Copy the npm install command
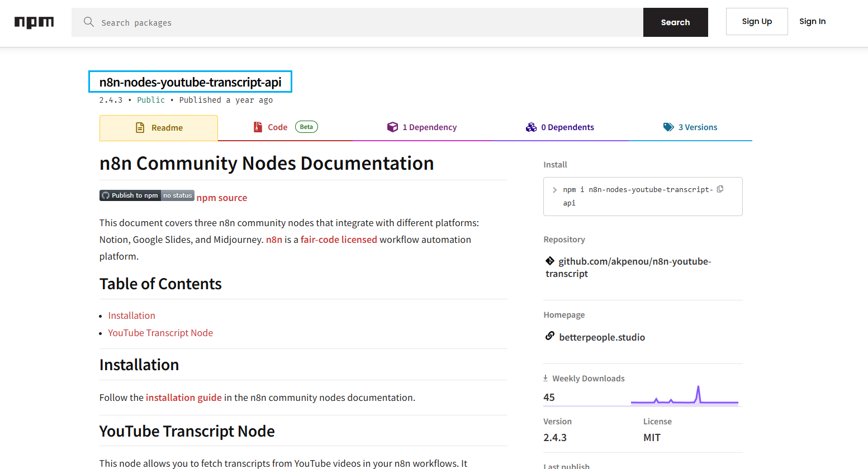The height and width of the screenshot is (469, 868). (x=720, y=189)
